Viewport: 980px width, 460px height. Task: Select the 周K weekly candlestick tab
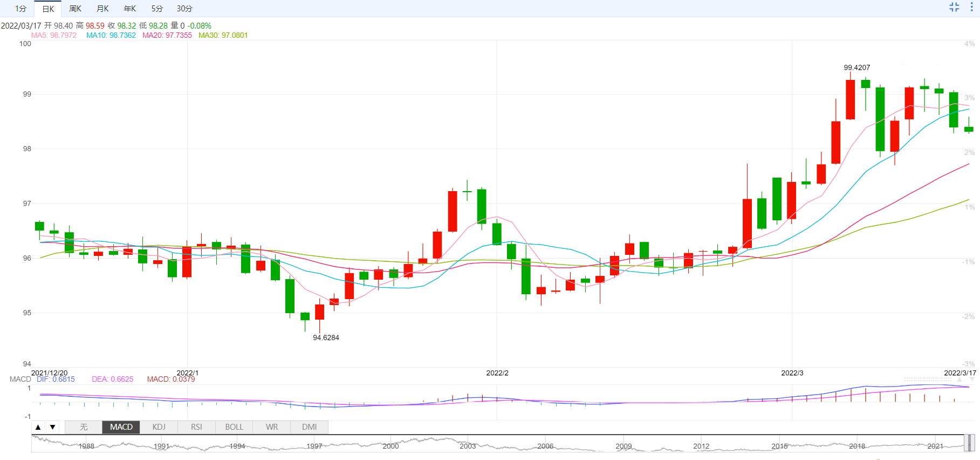point(75,9)
